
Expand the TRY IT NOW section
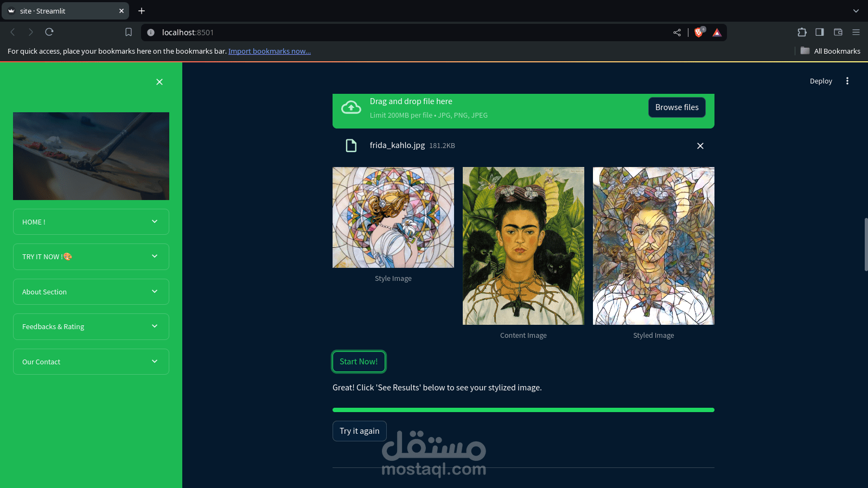pos(91,256)
